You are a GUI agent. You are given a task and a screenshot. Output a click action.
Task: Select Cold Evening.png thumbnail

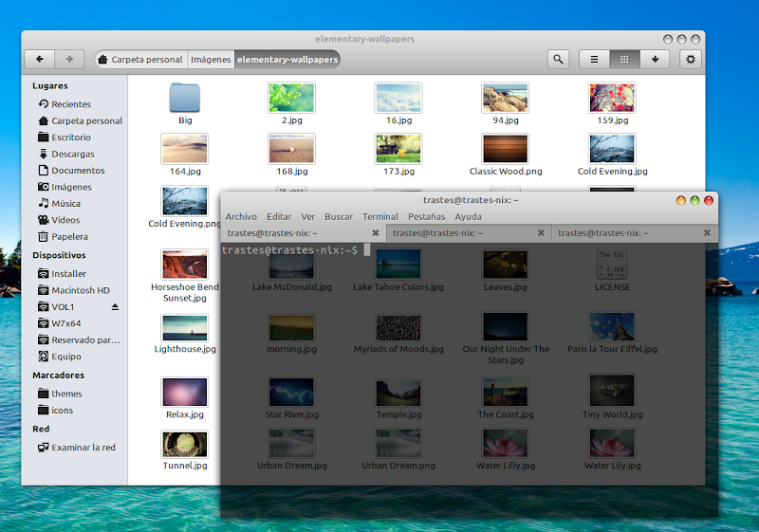[184, 201]
